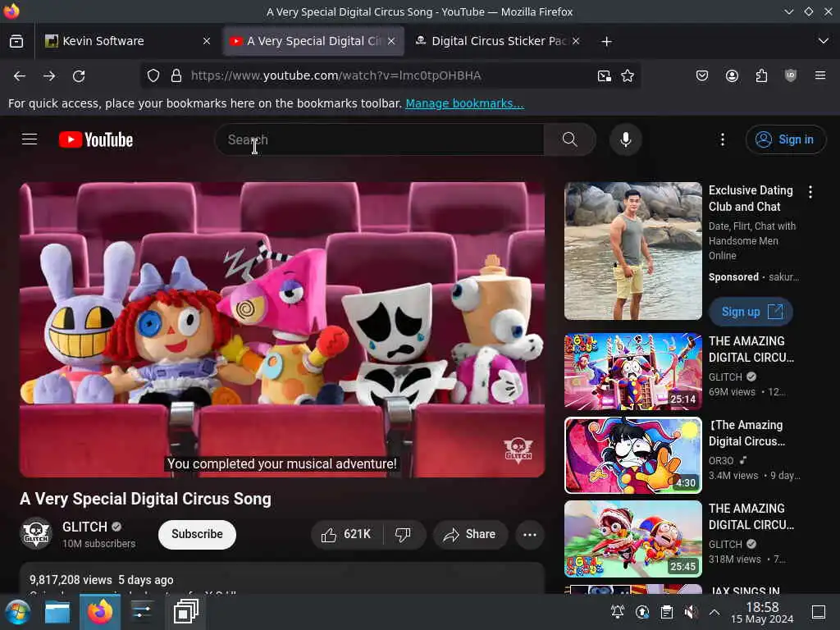The image size is (840, 630).
Task: View site security padlock information
Action: [x=176, y=75]
